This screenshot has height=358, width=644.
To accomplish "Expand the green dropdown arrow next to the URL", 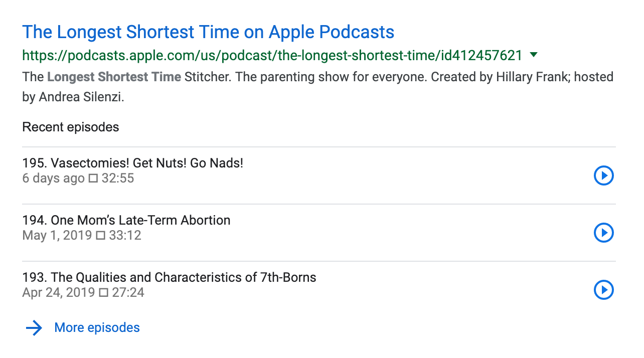I will tap(534, 55).
